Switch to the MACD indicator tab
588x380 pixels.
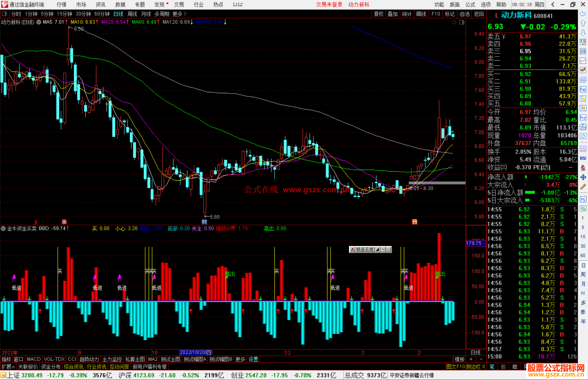coord(34,359)
